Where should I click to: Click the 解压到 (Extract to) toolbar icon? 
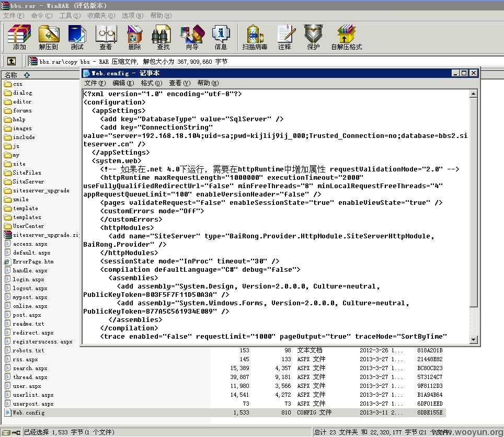pyautogui.click(x=49, y=37)
